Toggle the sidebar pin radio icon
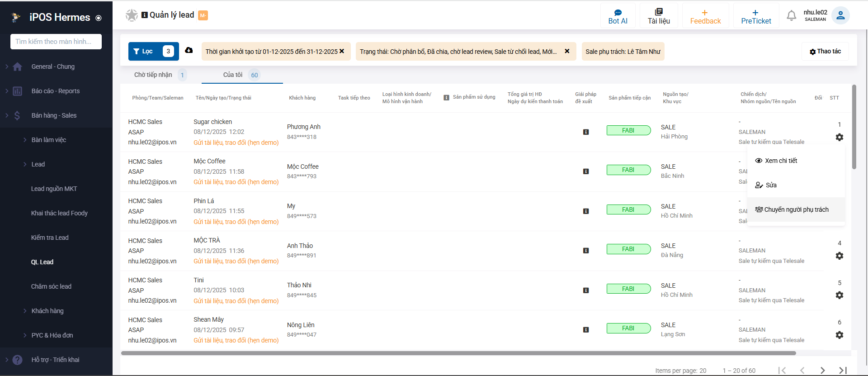 [99, 18]
